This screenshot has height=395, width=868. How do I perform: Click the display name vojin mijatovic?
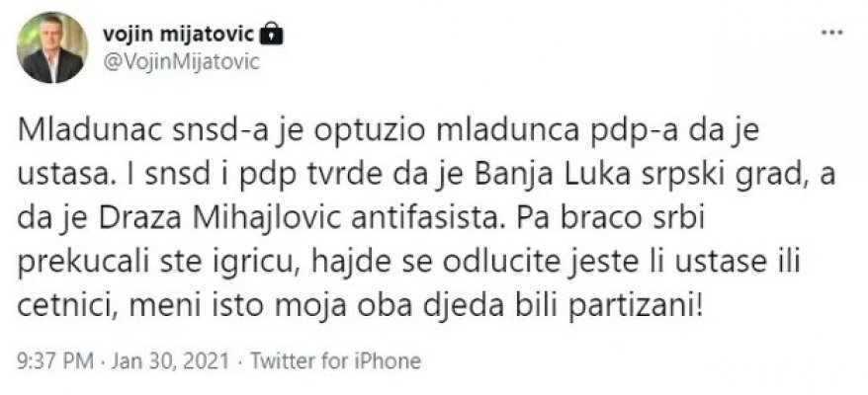180,35
